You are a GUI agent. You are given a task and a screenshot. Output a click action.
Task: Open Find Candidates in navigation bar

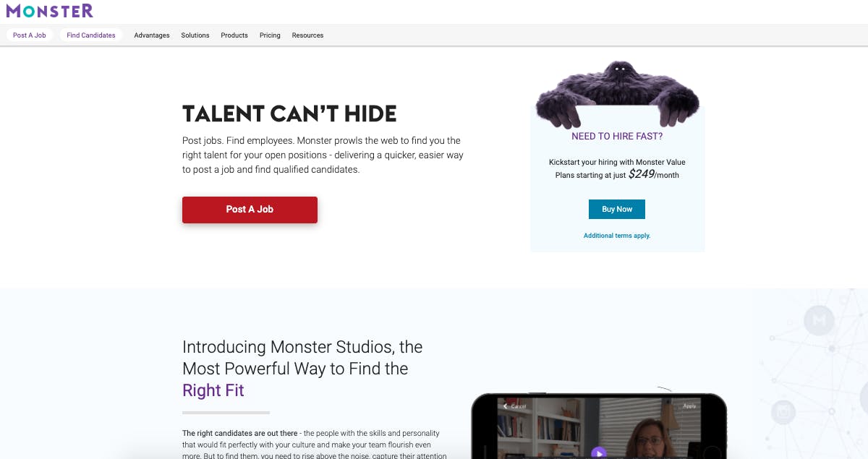coord(91,35)
